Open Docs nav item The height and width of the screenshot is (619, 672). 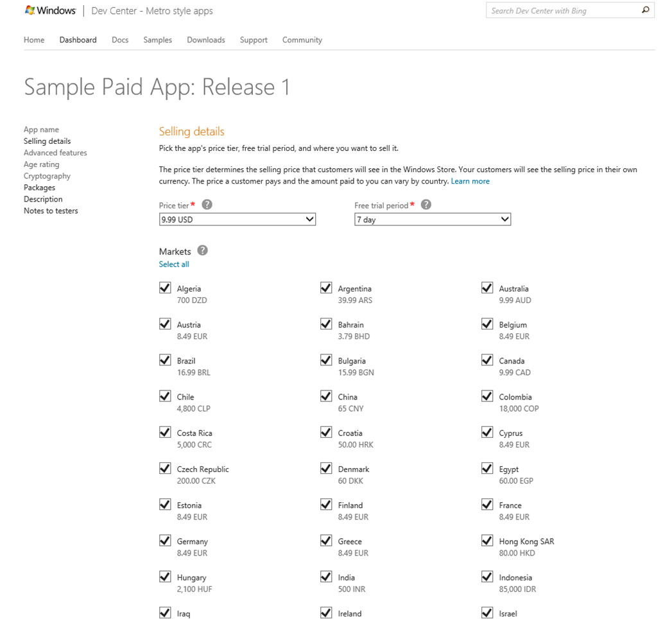120,40
